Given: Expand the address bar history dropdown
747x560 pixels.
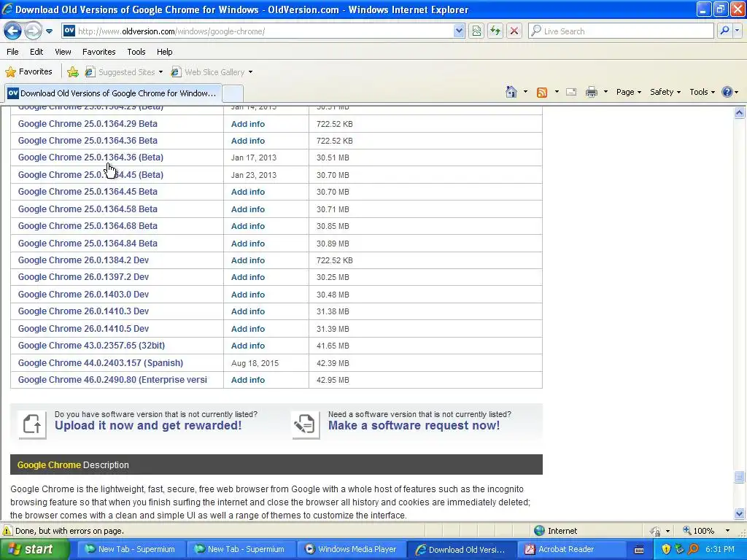Looking at the screenshot, I should tap(458, 31).
